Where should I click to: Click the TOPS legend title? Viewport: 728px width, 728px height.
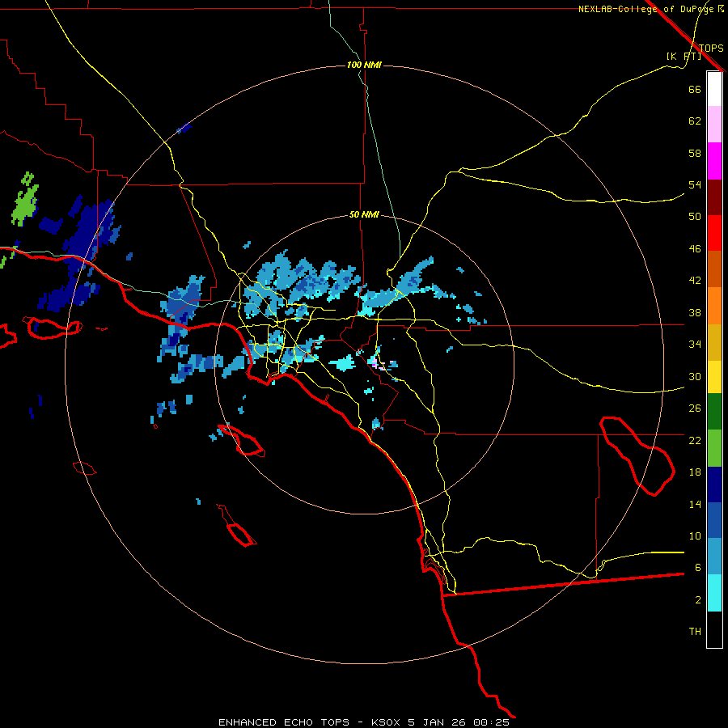click(x=711, y=48)
